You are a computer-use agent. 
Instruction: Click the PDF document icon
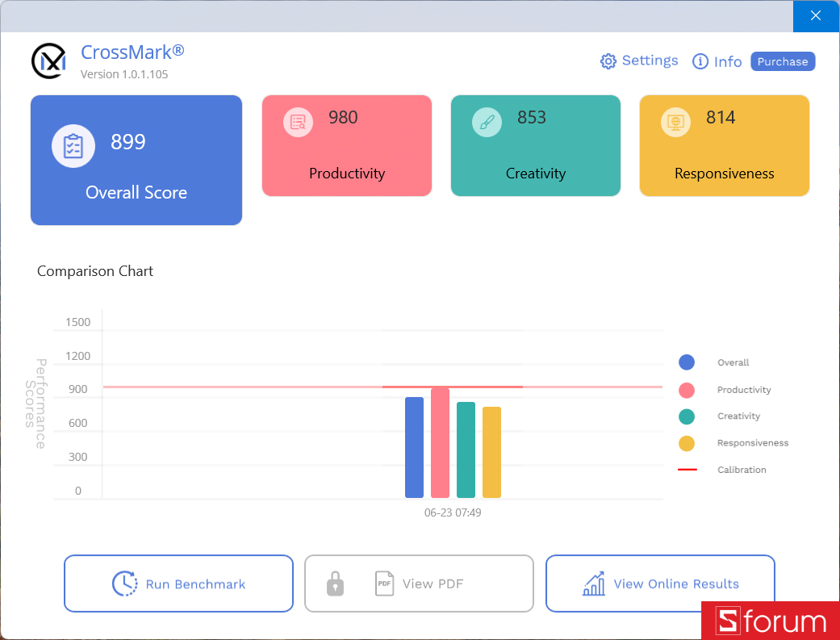click(384, 584)
